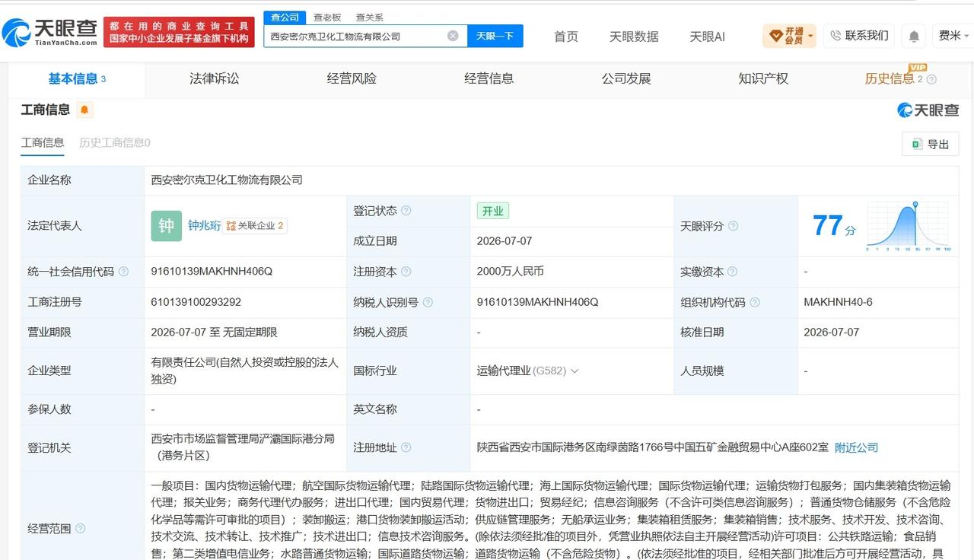Click help icon next to 纳税人识别号
This screenshot has height=560, width=974.
(x=428, y=302)
